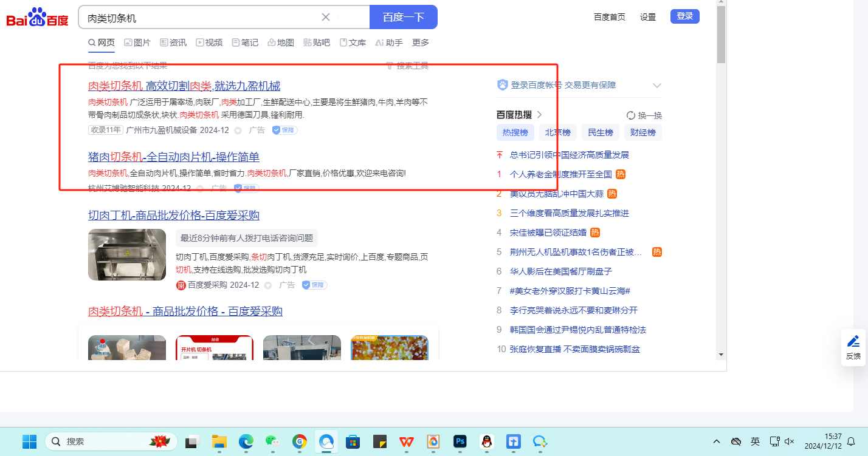Switch to the 图片 search tab
Viewport: 868px width, 456px height.
[x=137, y=43]
